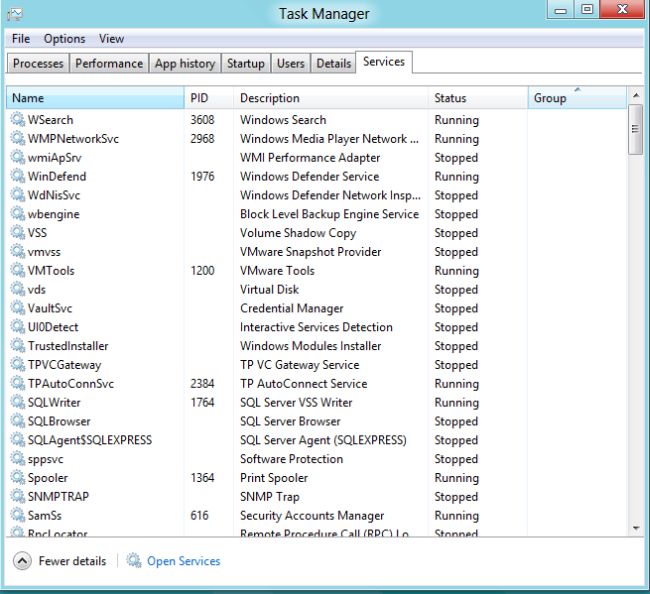Sort services by PID column header

coord(209,98)
